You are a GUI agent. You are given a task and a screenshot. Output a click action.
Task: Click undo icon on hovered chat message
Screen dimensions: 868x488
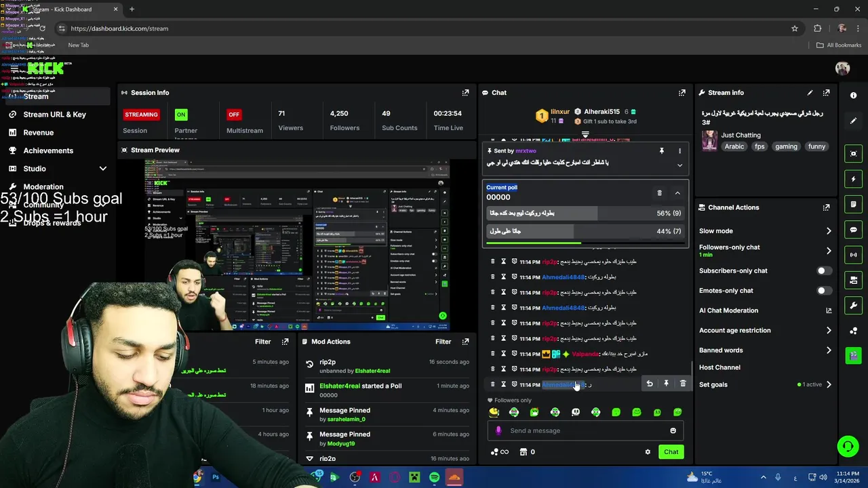(650, 384)
